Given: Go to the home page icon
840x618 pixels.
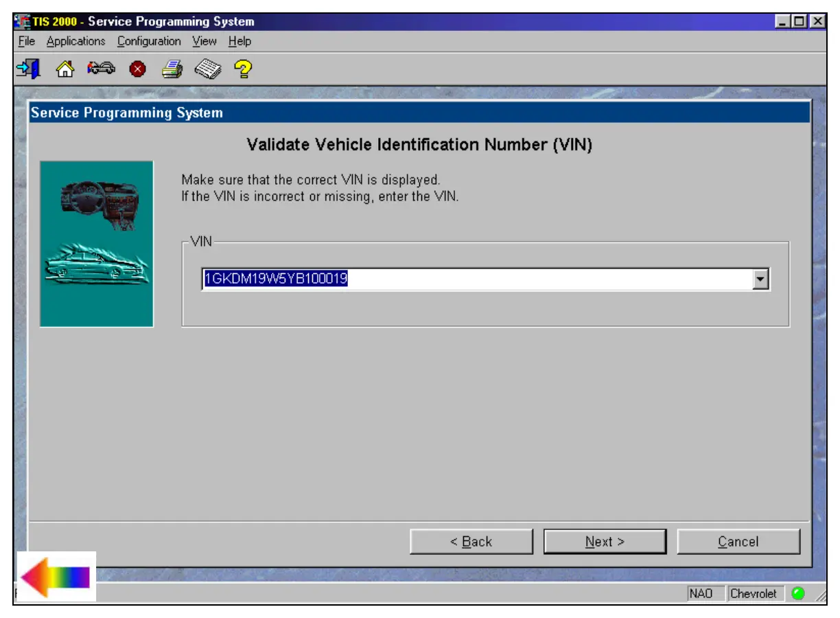Looking at the screenshot, I should click(x=65, y=69).
